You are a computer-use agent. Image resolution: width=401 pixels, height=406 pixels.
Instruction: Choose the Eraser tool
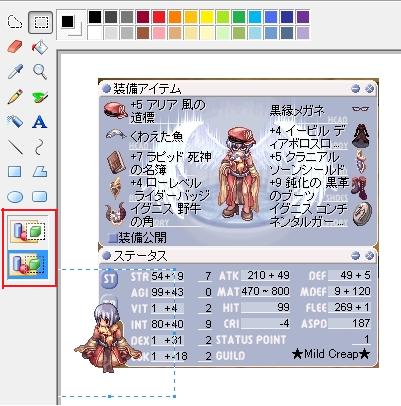(x=15, y=47)
